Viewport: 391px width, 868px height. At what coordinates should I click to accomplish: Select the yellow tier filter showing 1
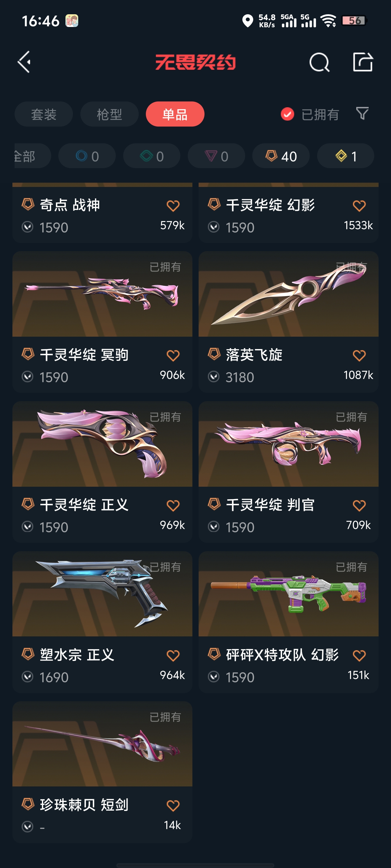[x=345, y=156]
